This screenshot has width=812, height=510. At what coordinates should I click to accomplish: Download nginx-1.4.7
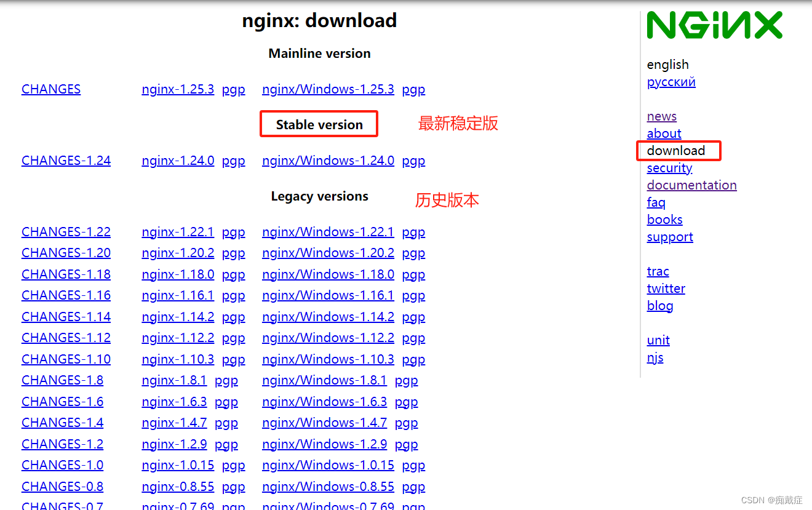(x=174, y=423)
